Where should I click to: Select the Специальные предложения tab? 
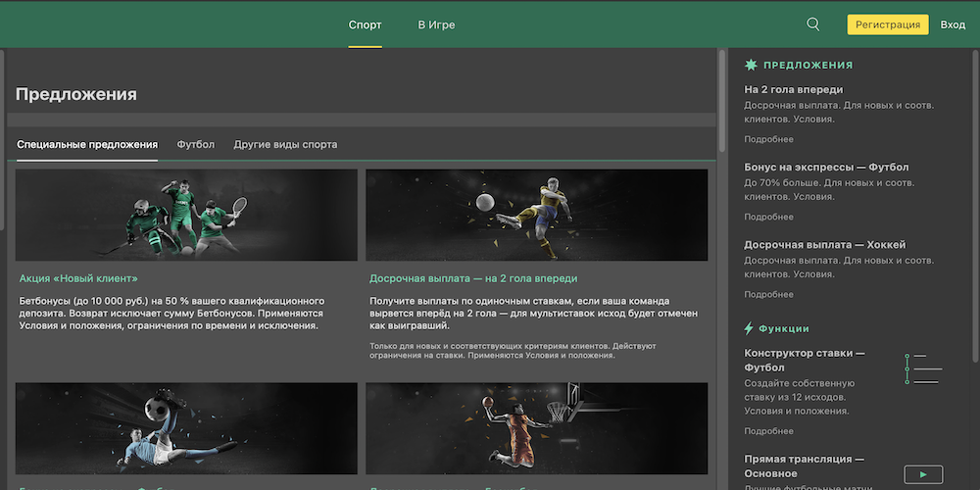[x=87, y=144]
